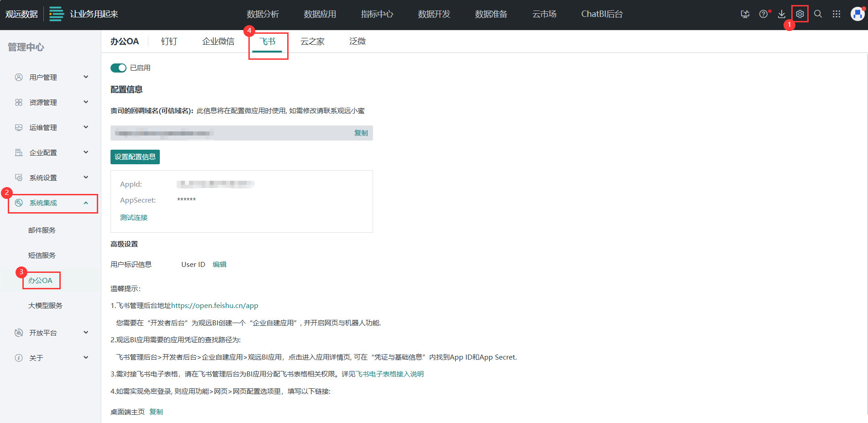The image size is (868, 423).
Task: Expand the 资源管理 section
Action: [x=51, y=102]
